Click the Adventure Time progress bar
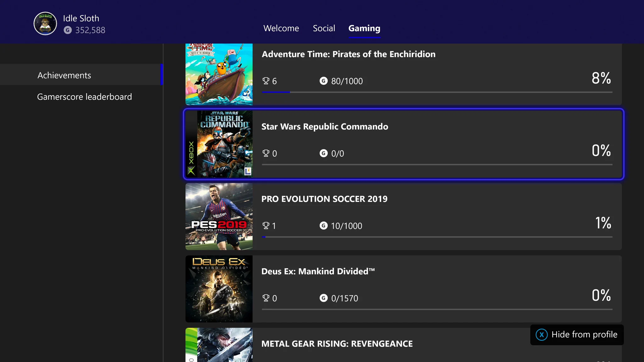Screen dimensions: 644x362 [437, 92]
